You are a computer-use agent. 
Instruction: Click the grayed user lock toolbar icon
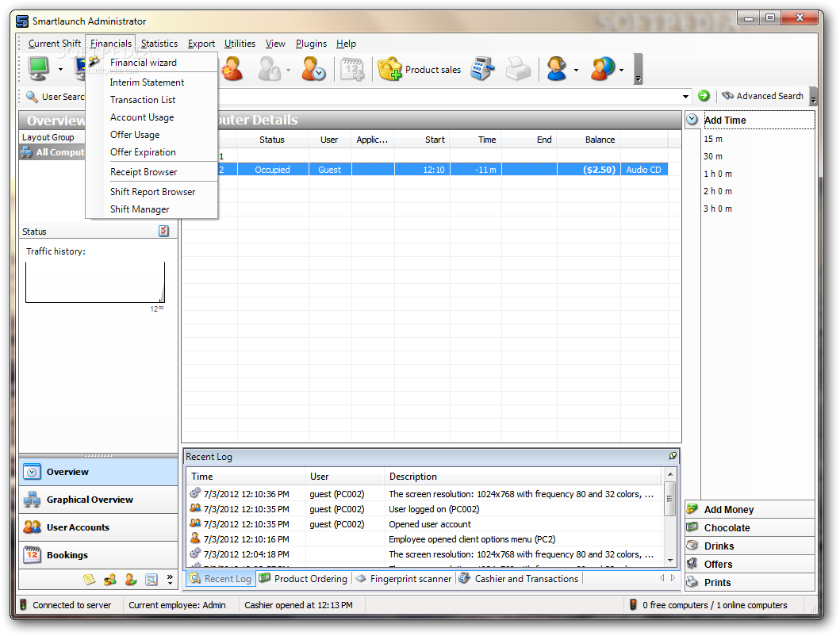pyautogui.click(x=269, y=68)
